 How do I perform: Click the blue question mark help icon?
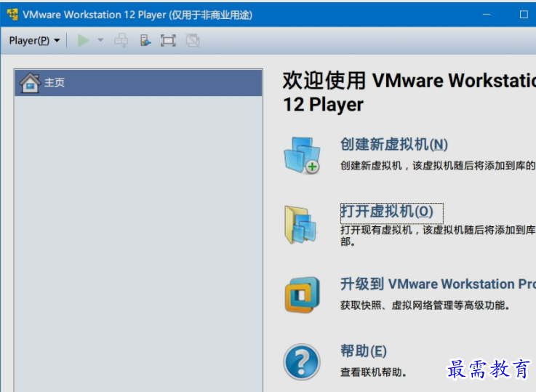(x=302, y=362)
